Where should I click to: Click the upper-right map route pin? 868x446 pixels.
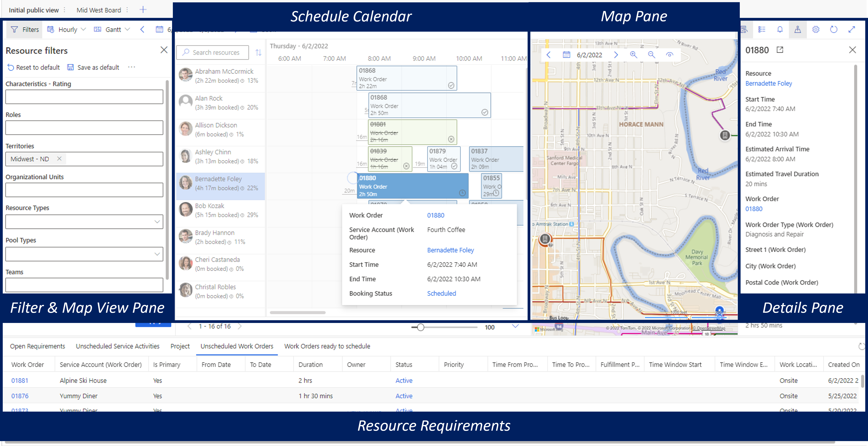click(x=725, y=135)
